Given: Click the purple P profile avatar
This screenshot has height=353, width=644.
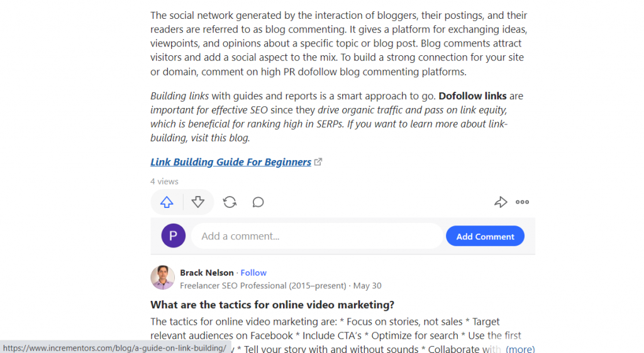Looking at the screenshot, I should tap(174, 236).
